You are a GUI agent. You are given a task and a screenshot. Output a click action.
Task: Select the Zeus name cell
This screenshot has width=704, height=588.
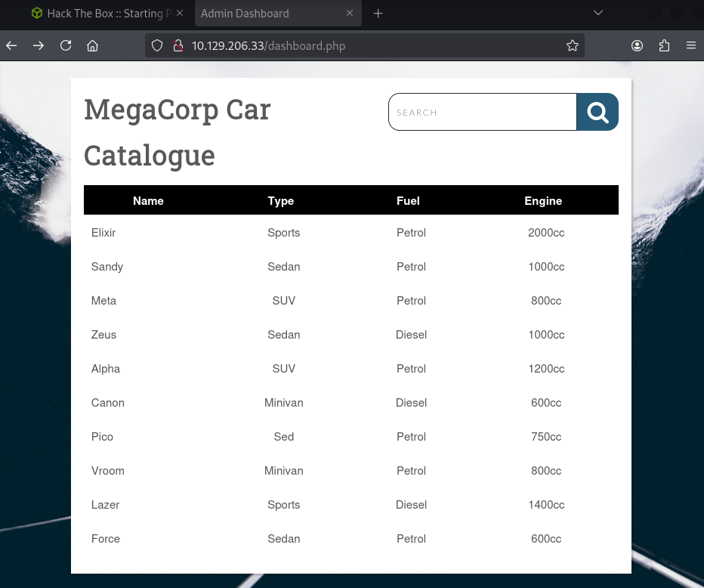coord(103,335)
